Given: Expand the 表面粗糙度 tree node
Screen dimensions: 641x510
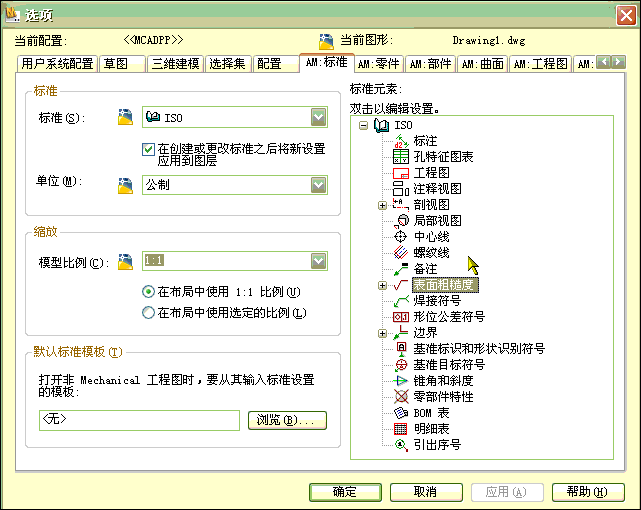Looking at the screenshot, I should (382, 285).
